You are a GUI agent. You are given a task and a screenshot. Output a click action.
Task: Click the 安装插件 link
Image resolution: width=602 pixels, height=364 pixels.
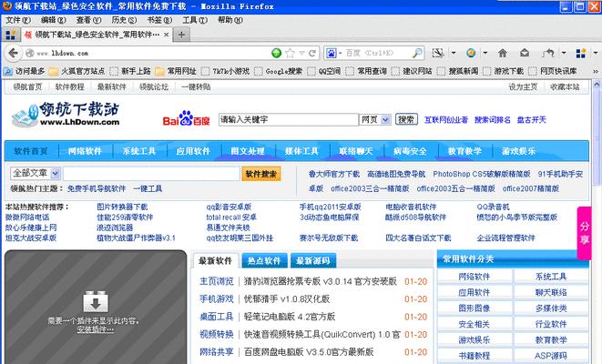(96, 329)
